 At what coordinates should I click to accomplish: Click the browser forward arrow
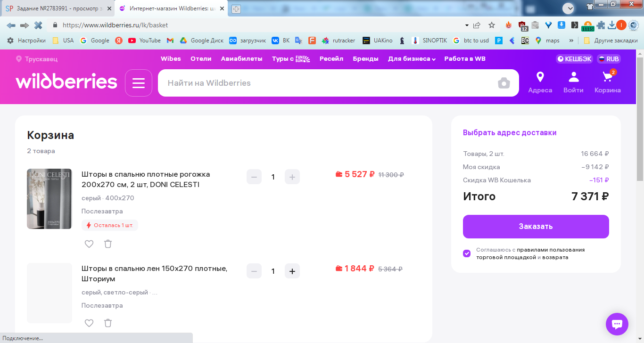click(x=25, y=25)
